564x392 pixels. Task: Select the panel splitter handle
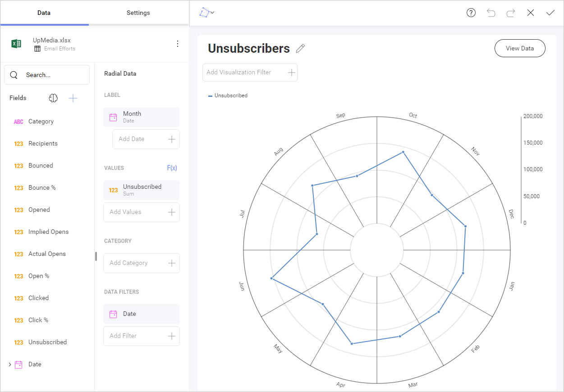tap(96, 256)
